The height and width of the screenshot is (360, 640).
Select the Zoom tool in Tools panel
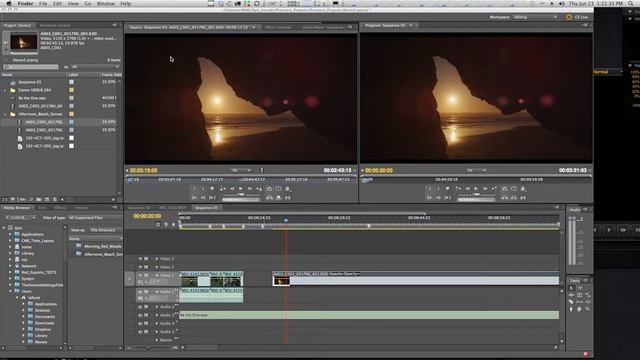[588, 309]
